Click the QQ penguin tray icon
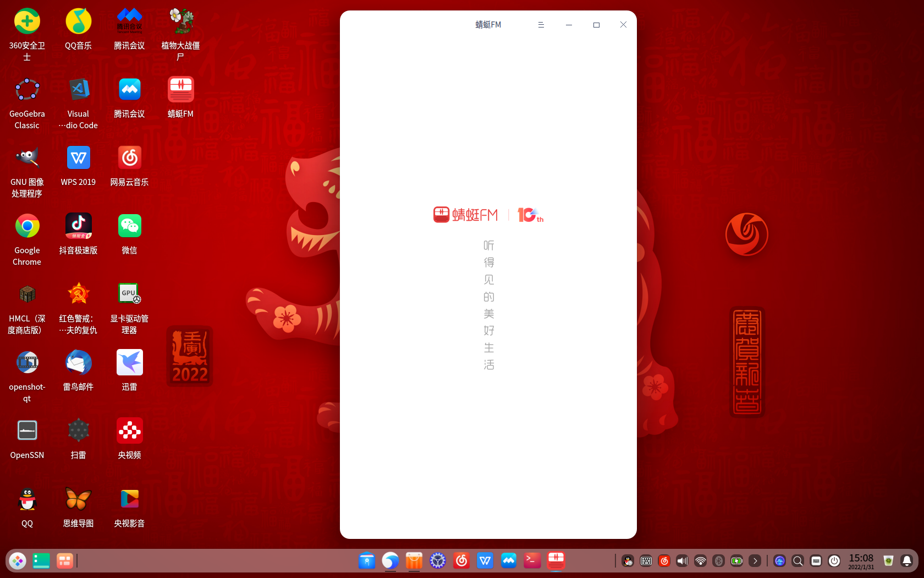Viewport: 924px width, 578px height. [x=628, y=561]
